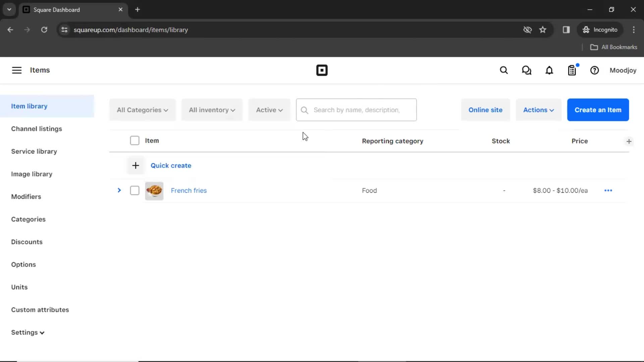Viewport: 644px width, 362px height.
Task: Open the Channel listings section
Action: pyautogui.click(x=36, y=129)
